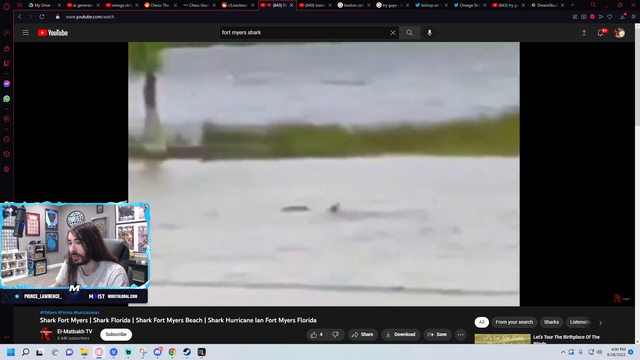Show hidden system tray icons chevron
This screenshot has width=640, height=360.
563,352
